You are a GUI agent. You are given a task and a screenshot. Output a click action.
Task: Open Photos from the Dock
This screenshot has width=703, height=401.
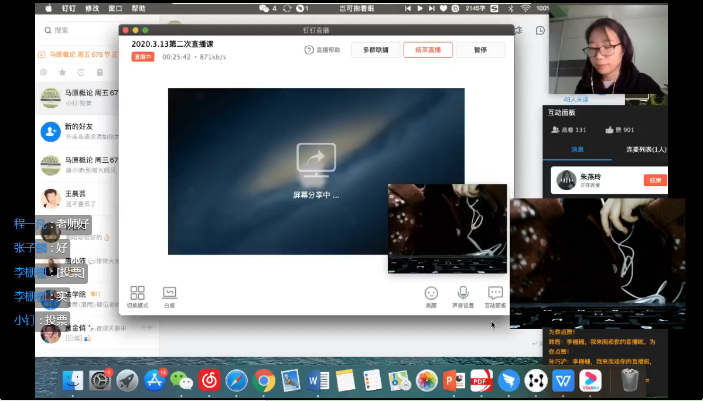(x=427, y=381)
